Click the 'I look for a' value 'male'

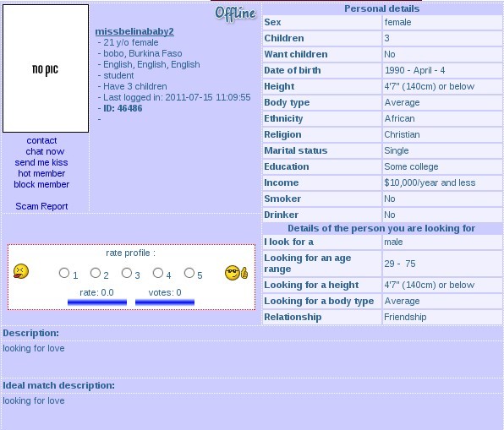(x=393, y=242)
